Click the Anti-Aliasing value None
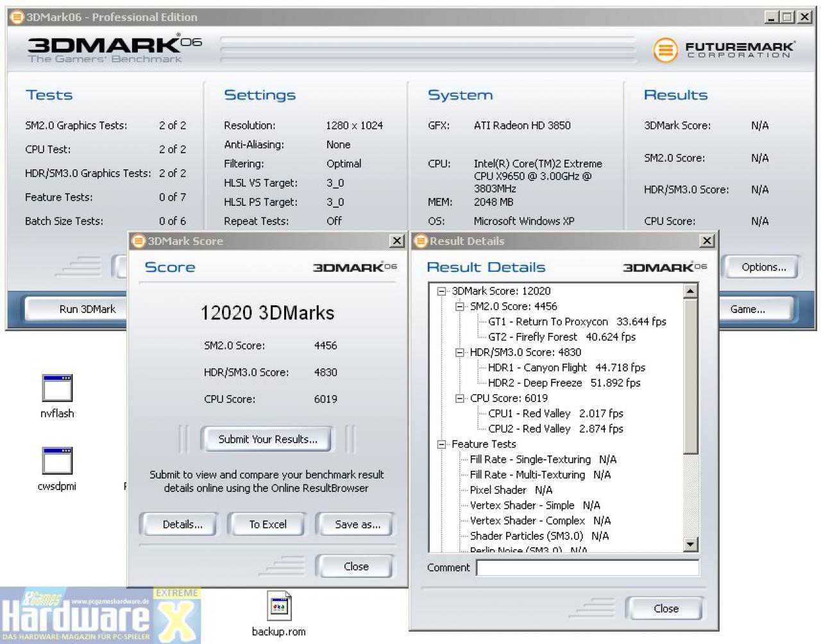The height and width of the screenshot is (644, 821). [338, 145]
